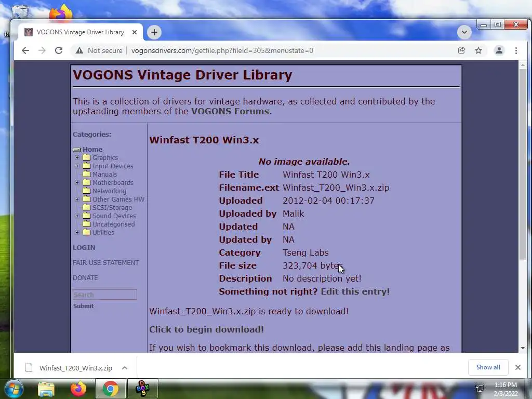Image resolution: width=532 pixels, height=399 pixels.
Task: Click the Uncategorised folder icon
Action: click(87, 224)
